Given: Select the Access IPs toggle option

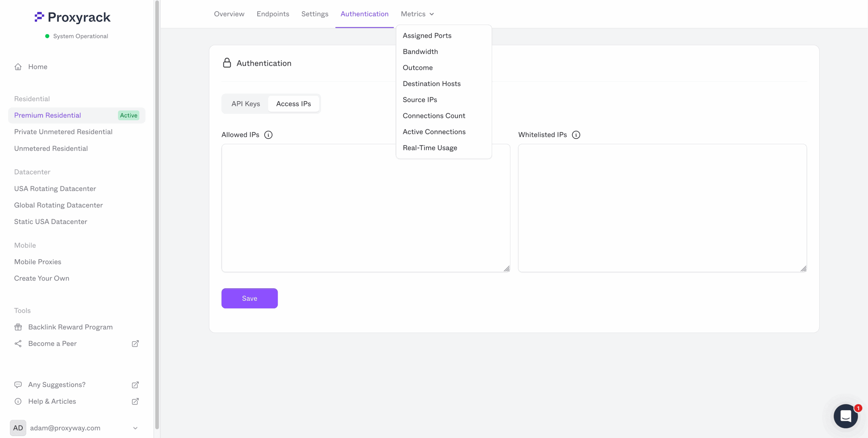Looking at the screenshot, I should pyautogui.click(x=293, y=104).
